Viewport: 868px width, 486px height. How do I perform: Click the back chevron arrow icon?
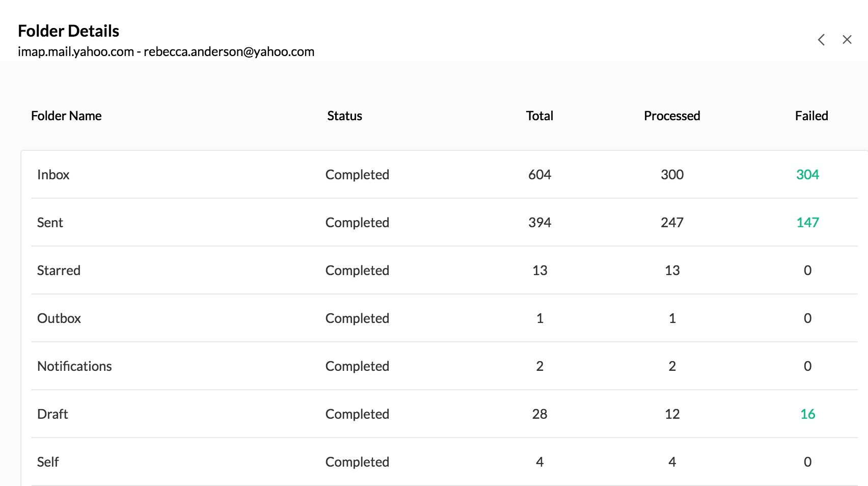(821, 40)
